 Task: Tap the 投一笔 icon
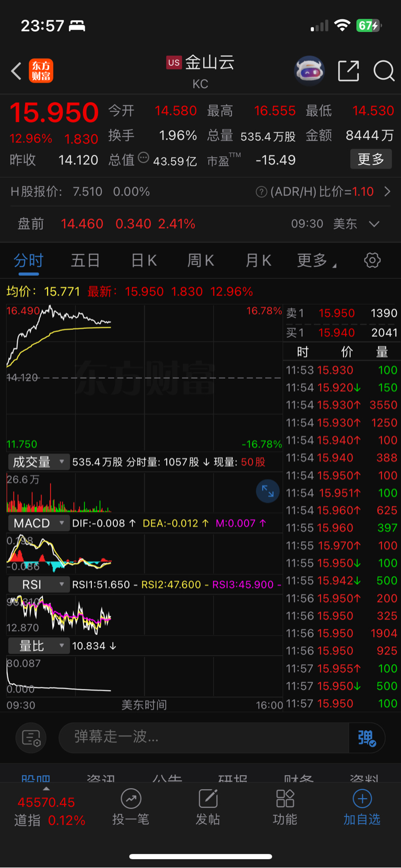click(x=131, y=799)
